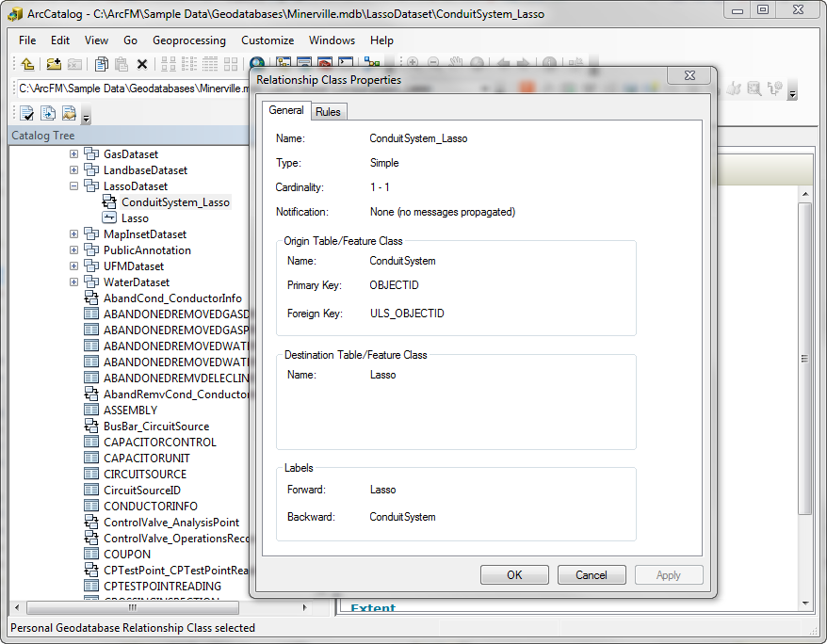Click the Delete X icon
Image resolution: width=827 pixels, height=644 pixels.
142,64
